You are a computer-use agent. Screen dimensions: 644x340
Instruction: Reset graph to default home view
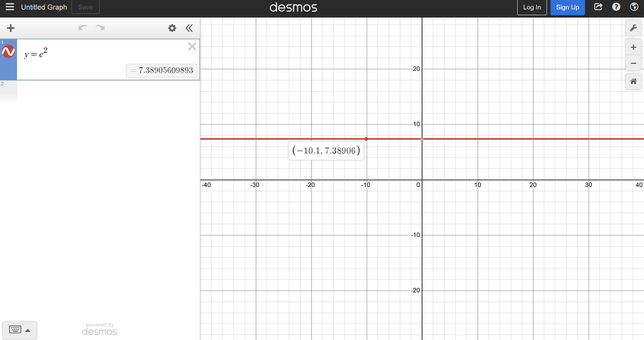(x=633, y=81)
